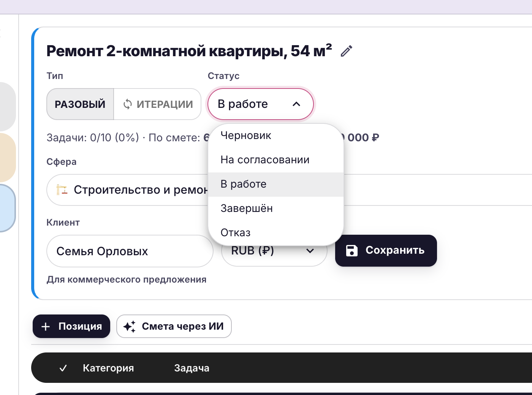532x395 pixels.
Task: Click the crane icon in Сфера field
Action: click(x=62, y=190)
